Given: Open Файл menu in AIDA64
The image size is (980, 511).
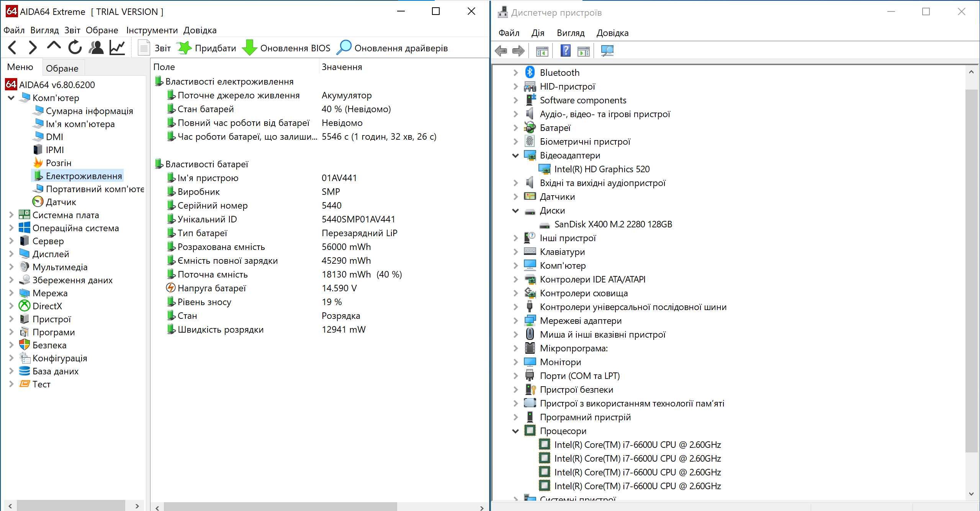Looking at the screenshot, I should click(x=14, y=30).
